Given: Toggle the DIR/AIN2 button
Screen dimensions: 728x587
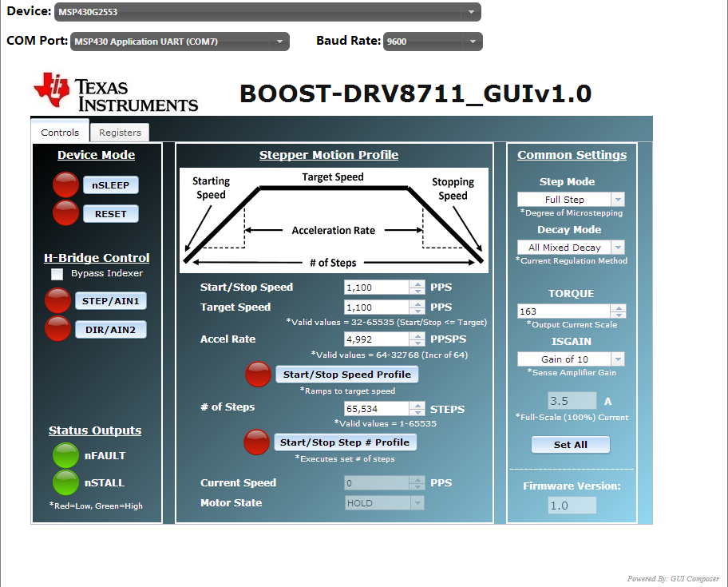Looking at the screenshot, I should click(110, 330).
